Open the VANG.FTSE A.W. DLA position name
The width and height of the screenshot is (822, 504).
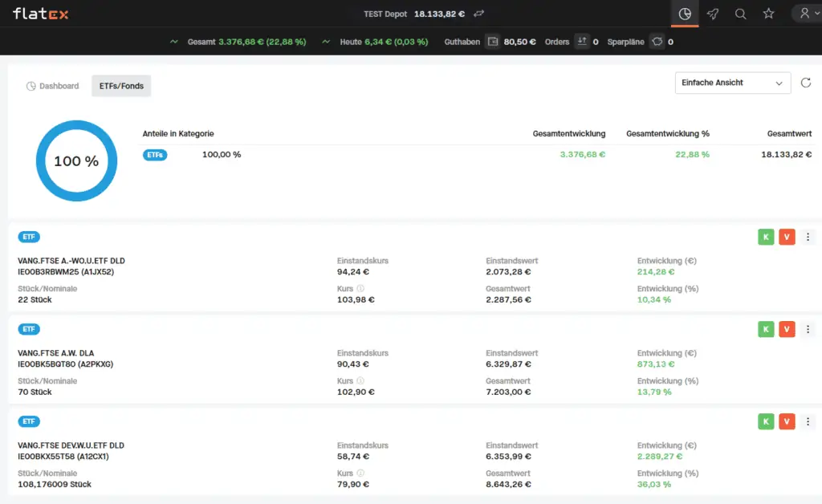(x=56, y=353)
